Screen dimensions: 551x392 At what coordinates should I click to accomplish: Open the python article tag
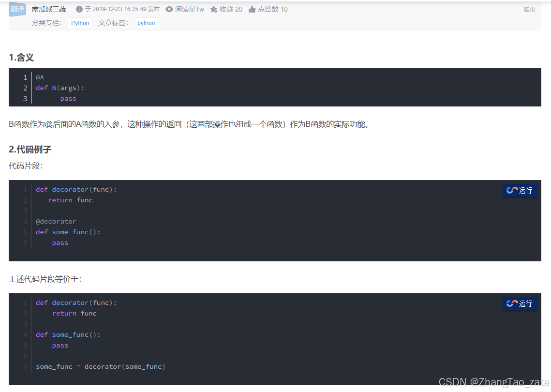coord(146,23)
